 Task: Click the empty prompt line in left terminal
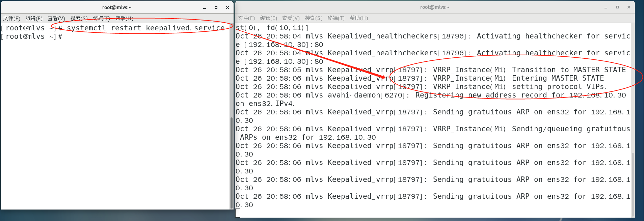click(x=31, y=36)
